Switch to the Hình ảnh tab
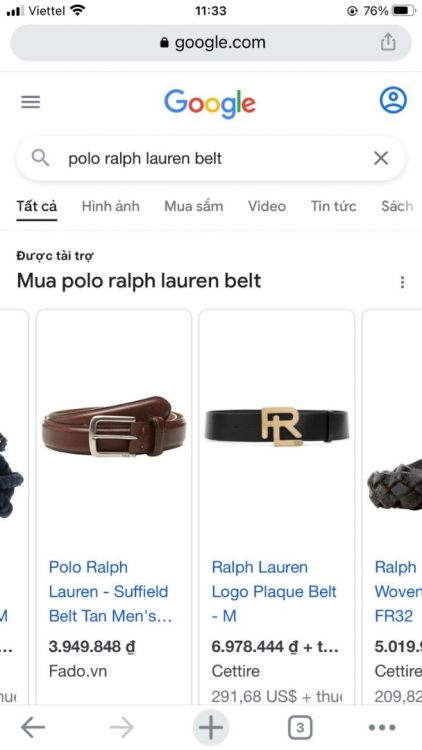Image resolution: width=422 pixels, height=750 pixels. [111, 206]
